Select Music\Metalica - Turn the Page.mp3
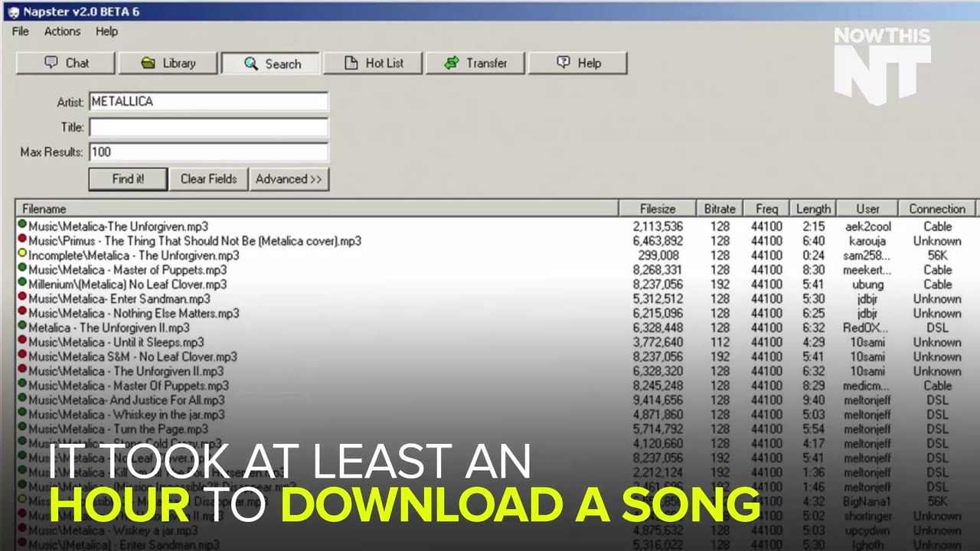 coord(118,430)
